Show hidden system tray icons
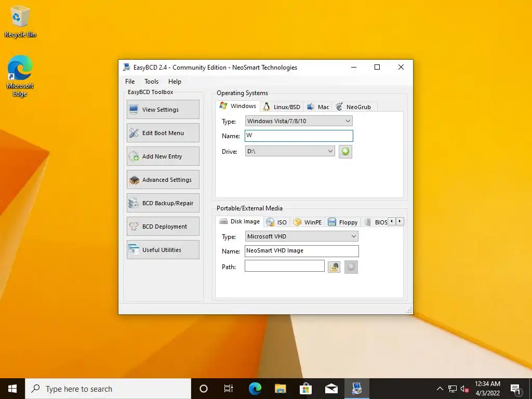This screenshot has width=532, height=399. 440,389
